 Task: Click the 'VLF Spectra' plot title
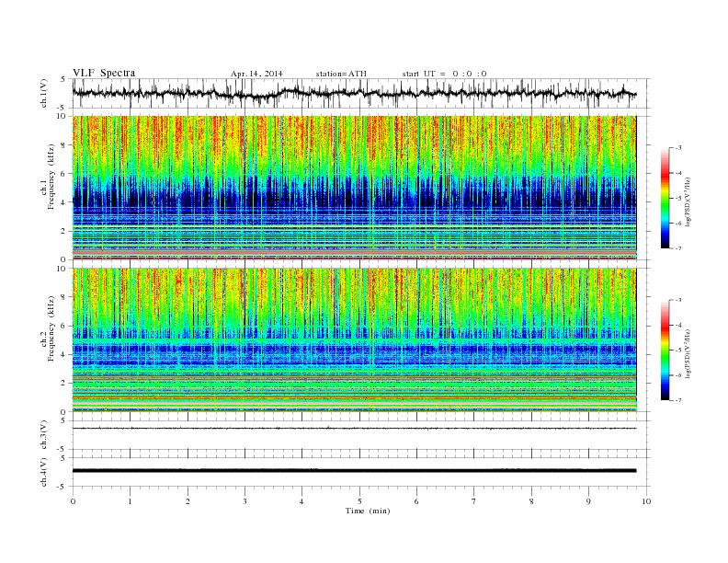(x=104, y=73)
